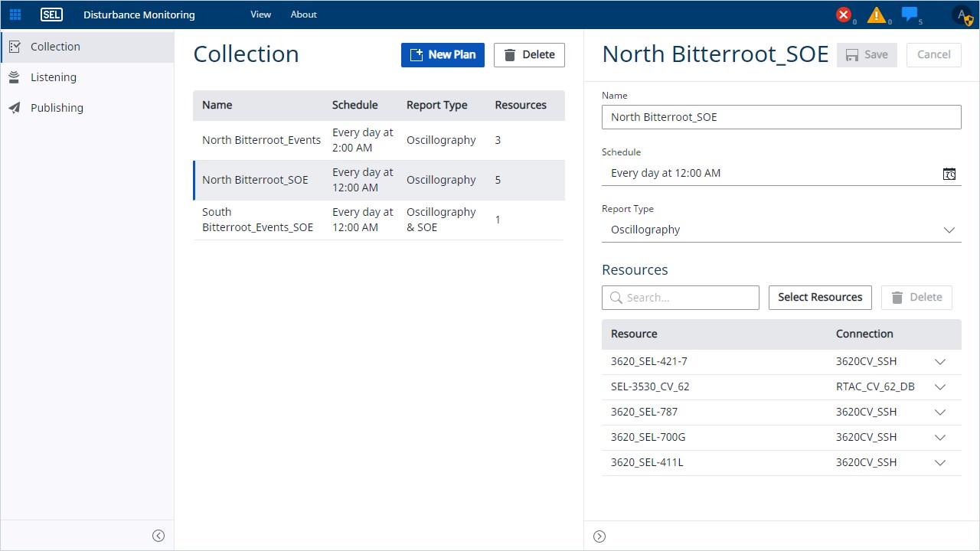980x551 pixels.
Task: Open the blue messages chat icon
Action: click(x=910, y=14)
